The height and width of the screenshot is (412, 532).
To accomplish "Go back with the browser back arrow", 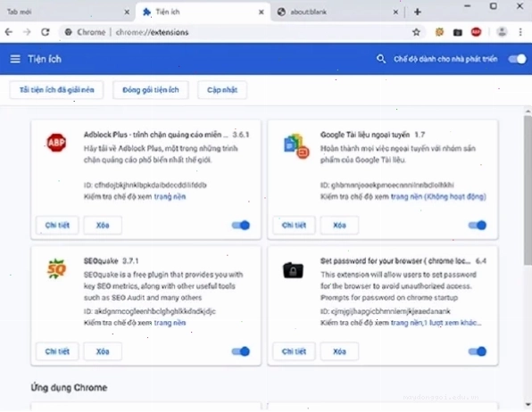I will pos(9,32).
